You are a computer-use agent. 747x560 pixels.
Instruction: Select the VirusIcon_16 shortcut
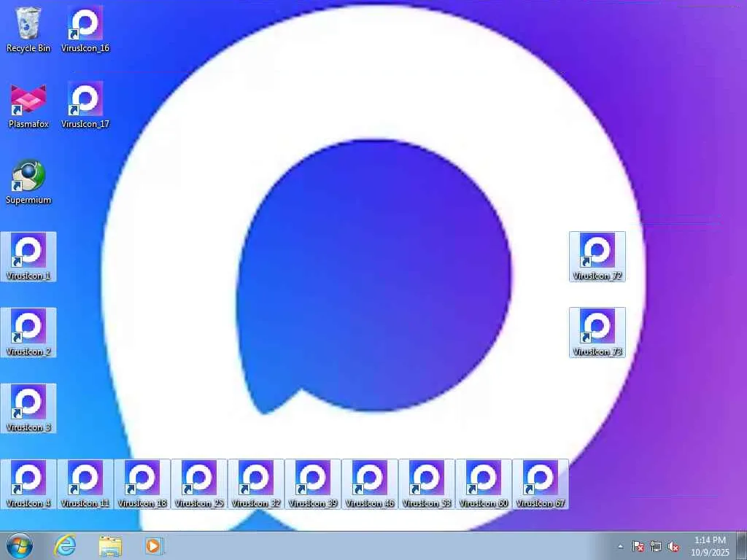85,28
